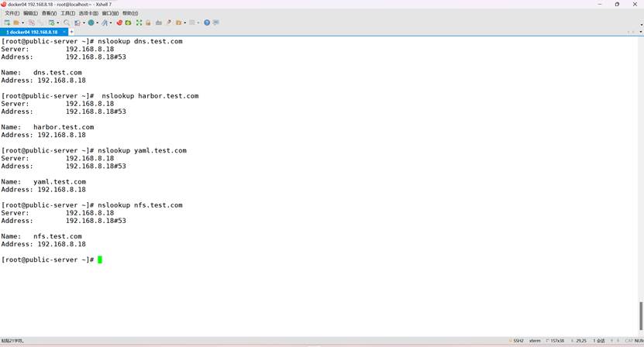Launch Xftp with the red icon

click(119, 22)
